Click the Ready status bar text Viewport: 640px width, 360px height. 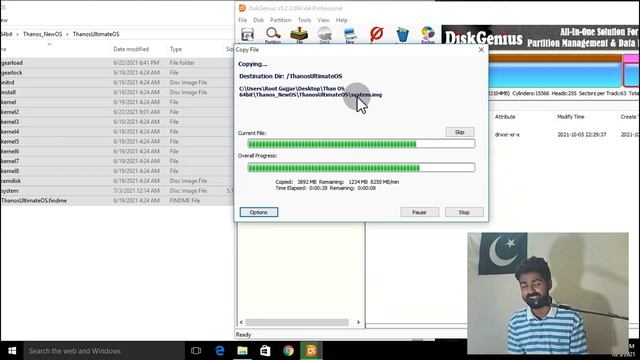coord(243,335)
